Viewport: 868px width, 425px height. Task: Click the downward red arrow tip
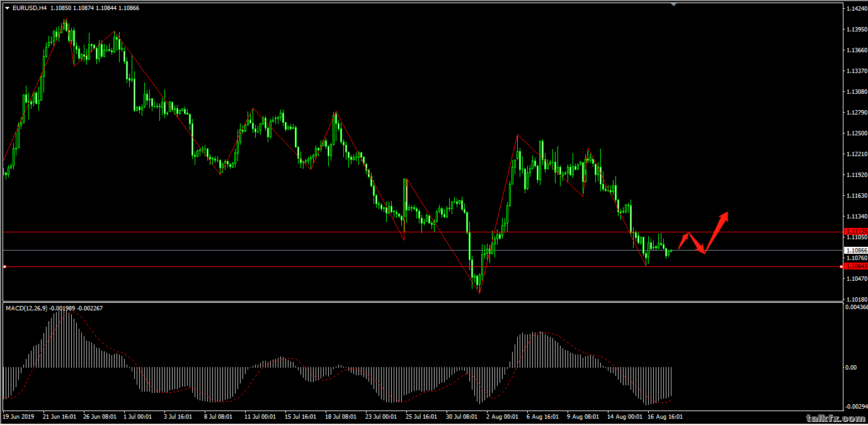tap(703, 252)
